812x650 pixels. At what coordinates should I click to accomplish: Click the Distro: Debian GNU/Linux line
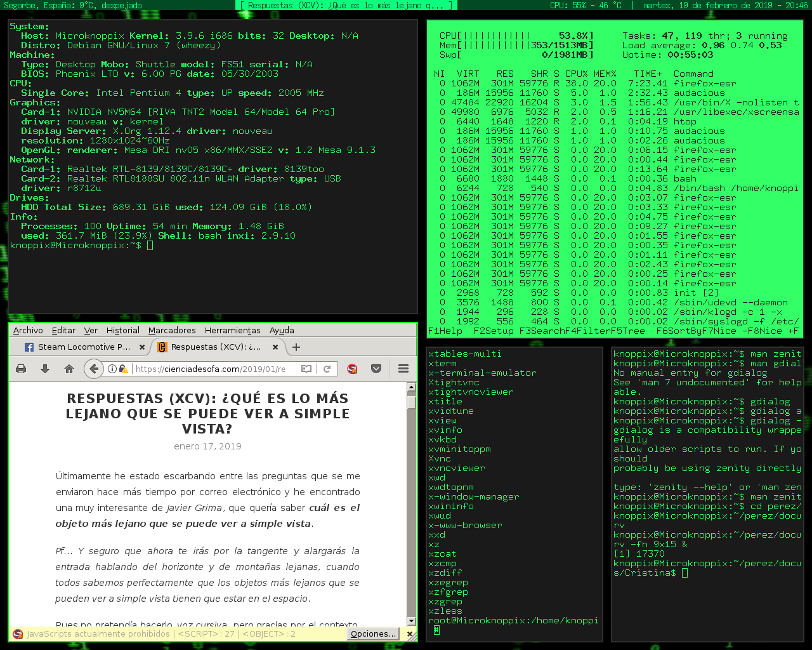click(x=121, y=45)
